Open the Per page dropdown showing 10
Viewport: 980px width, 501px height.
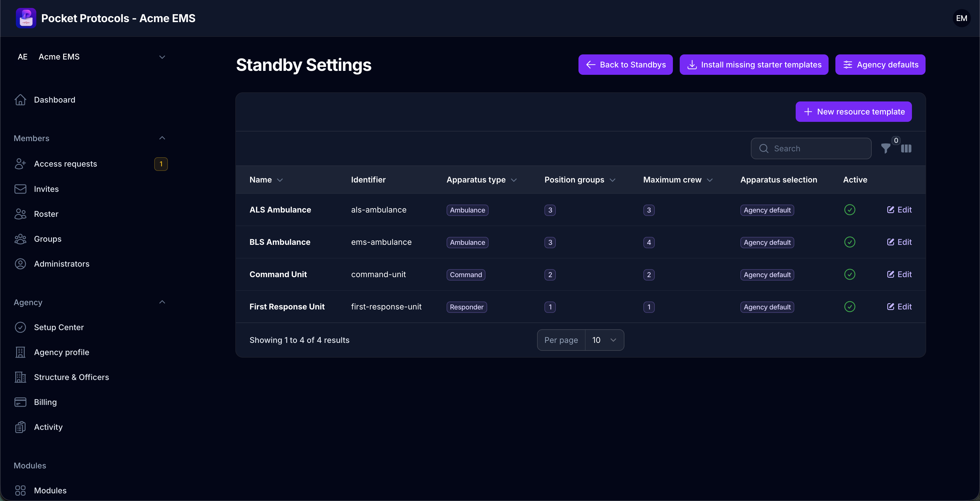[604, 340]
